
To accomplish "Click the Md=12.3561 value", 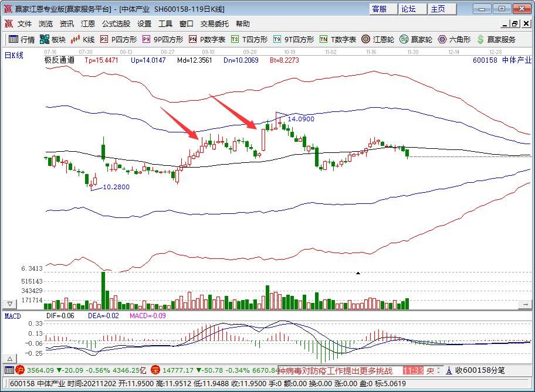I will (x=195, y=60).
